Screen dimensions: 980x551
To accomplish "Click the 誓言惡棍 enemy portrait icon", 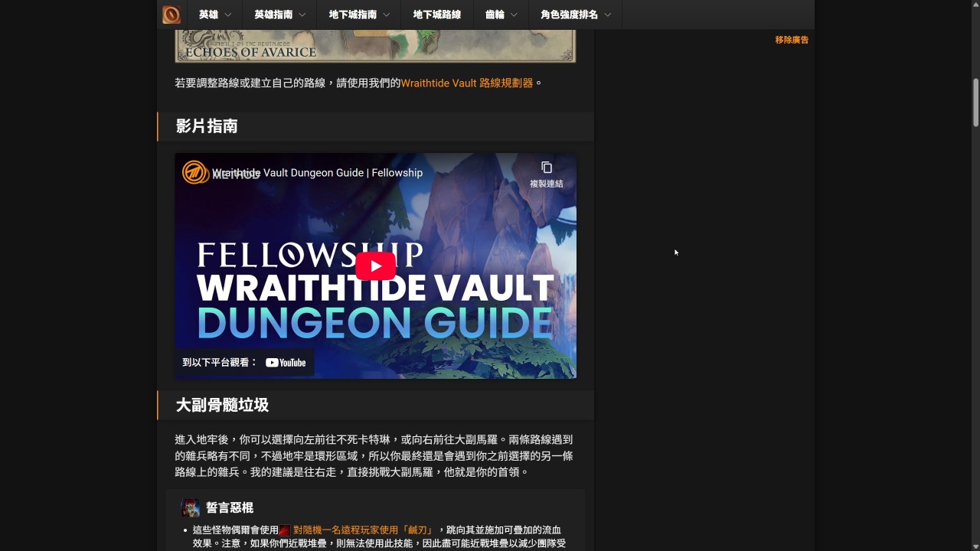I will click(x=190, y=508).
